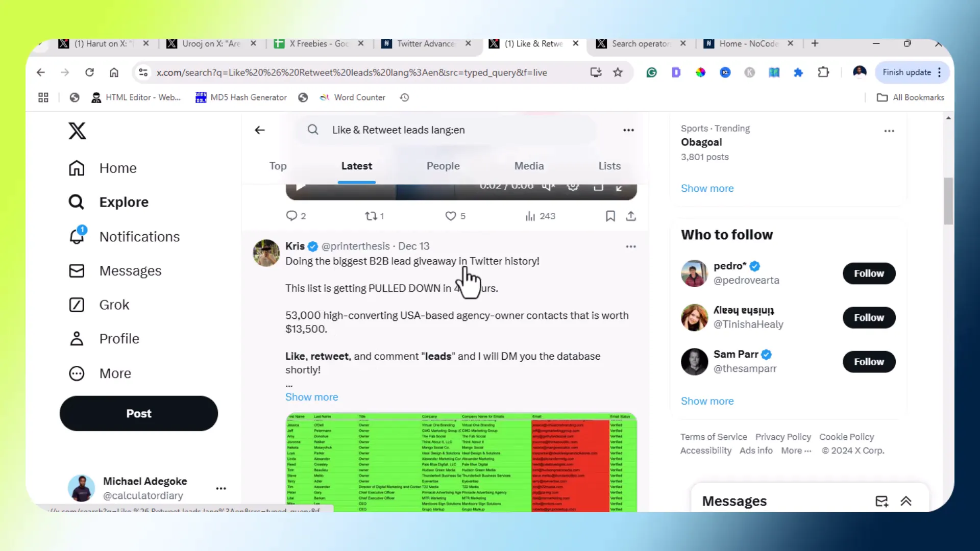Share the post via share icon
Screen dimensions: 980x551
coord(631,216)
